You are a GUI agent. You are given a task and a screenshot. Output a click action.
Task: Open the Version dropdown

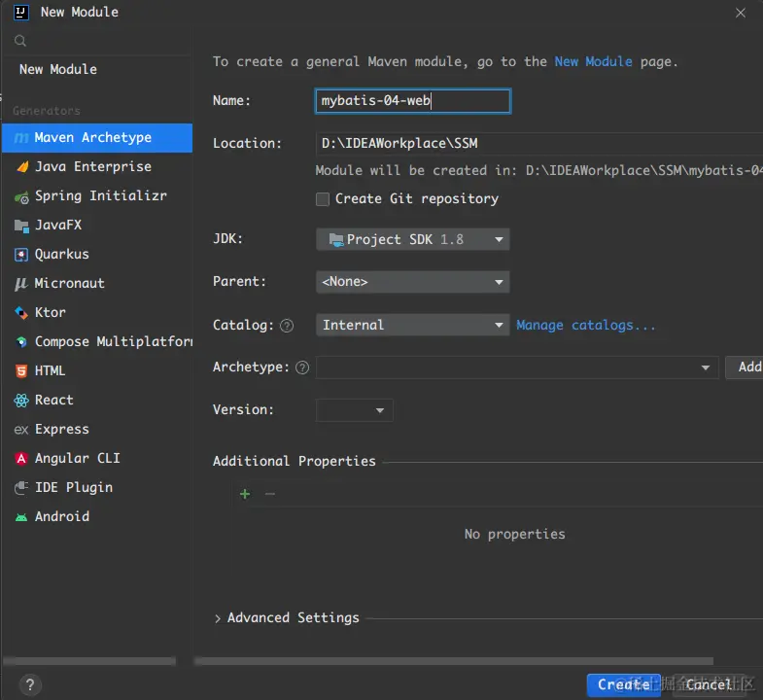354,410
